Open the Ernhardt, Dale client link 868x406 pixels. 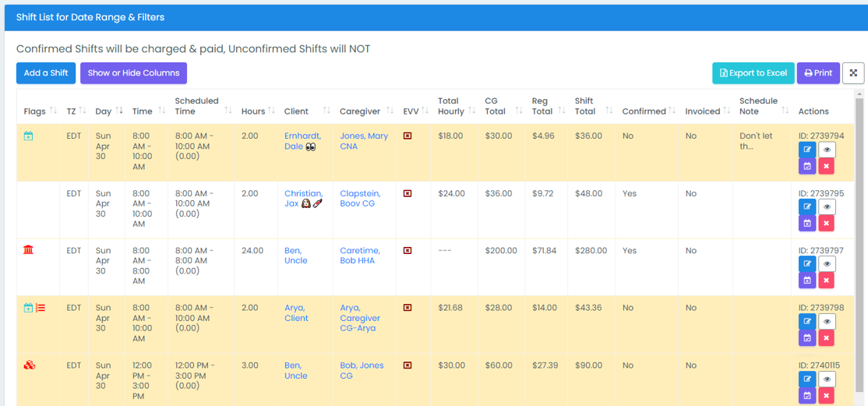[x=302, y=141]
